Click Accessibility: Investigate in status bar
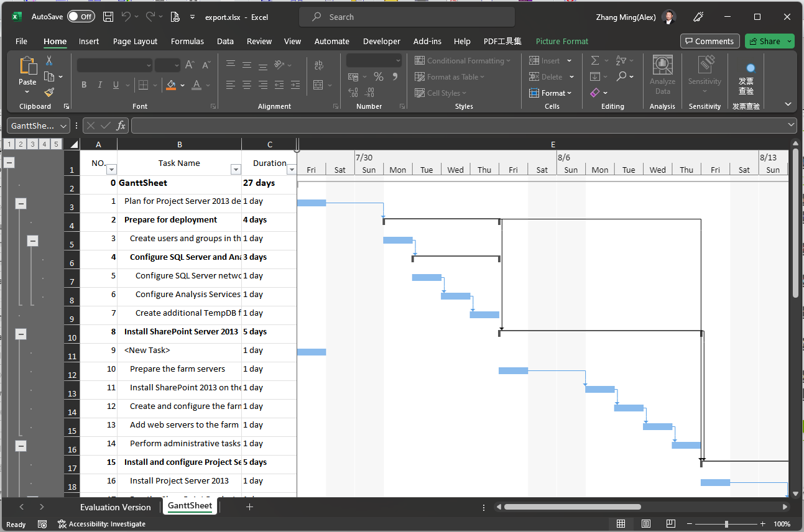The height and width of the screenshot is (532, 804). pos(101,524)
